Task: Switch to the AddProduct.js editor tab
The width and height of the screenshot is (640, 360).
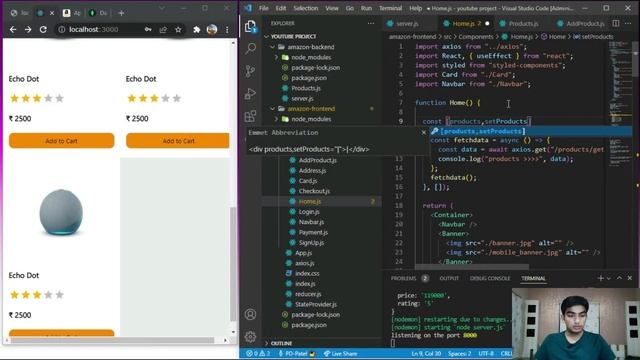Action: pyautogui.click(x=585, y=24)
